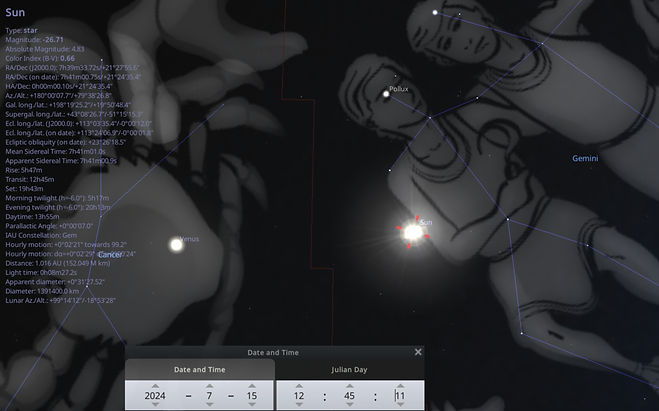This screenshot has width=659, height=411.
Task: Click the 'Set: 19h43m' info line
Action: 24,189
